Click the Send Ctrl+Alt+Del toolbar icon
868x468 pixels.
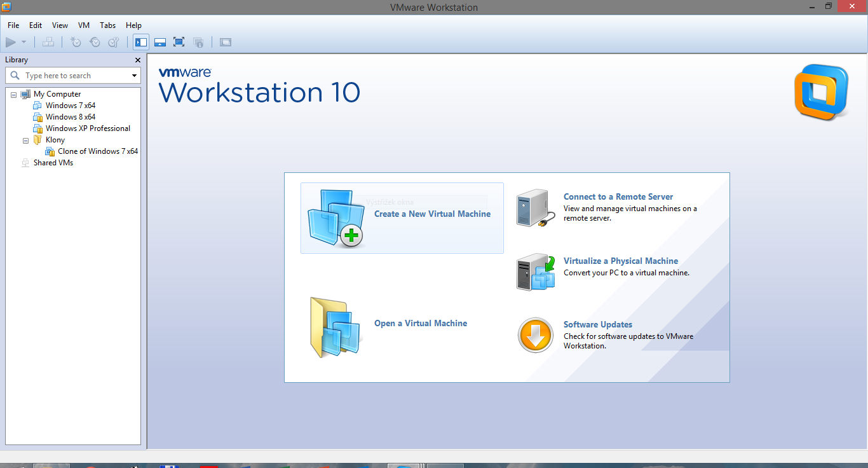(48, 43)
